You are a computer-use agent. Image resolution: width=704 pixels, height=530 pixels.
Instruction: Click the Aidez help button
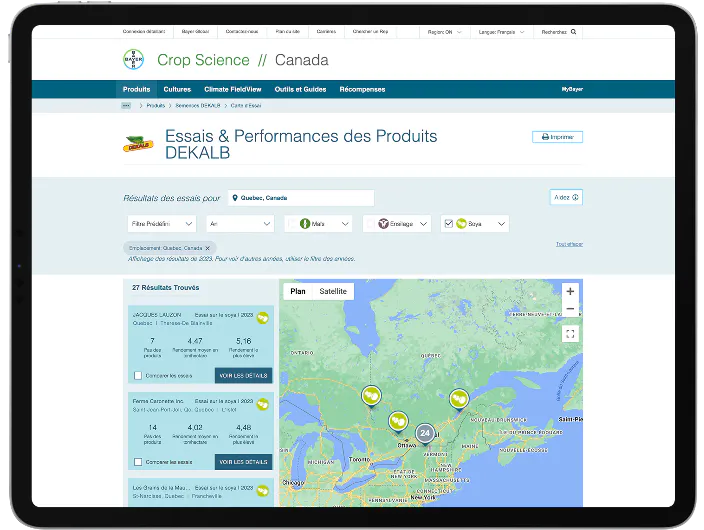566,197
